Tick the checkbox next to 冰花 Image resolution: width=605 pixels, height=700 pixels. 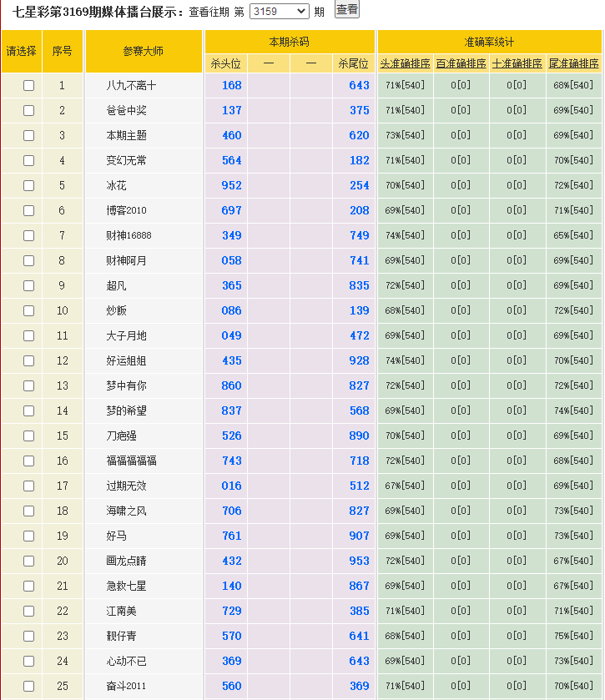(x=29, y=186)
